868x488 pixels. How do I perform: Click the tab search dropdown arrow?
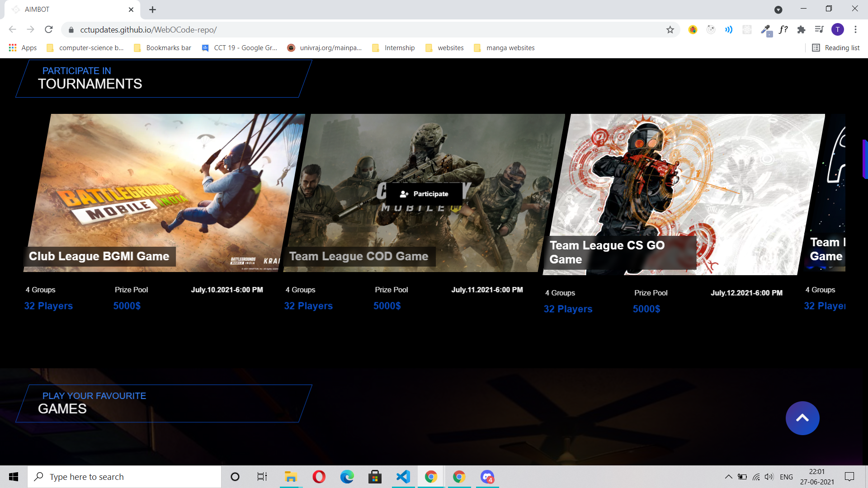(x=778, y=9)
